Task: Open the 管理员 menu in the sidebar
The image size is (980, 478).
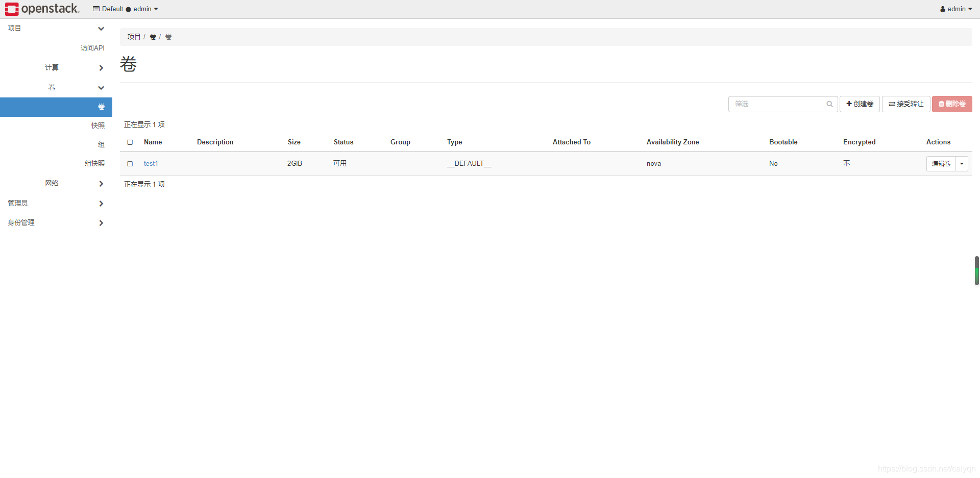Action: pyautogui.click(x=18, y=203)
